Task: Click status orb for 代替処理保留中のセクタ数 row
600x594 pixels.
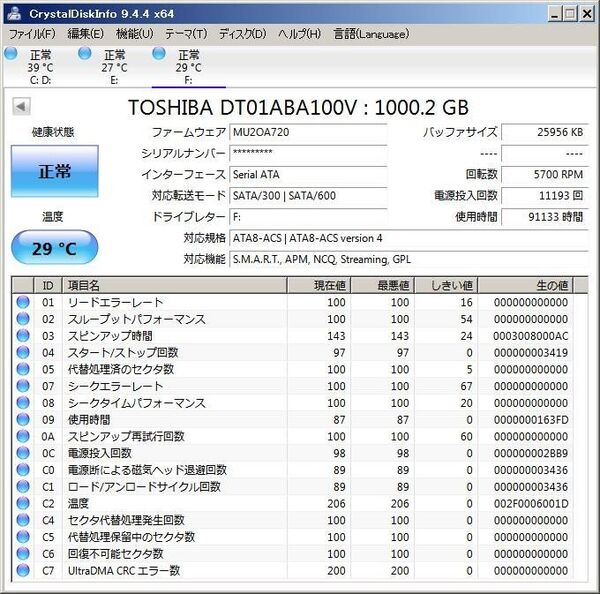Action: point(23,537)
